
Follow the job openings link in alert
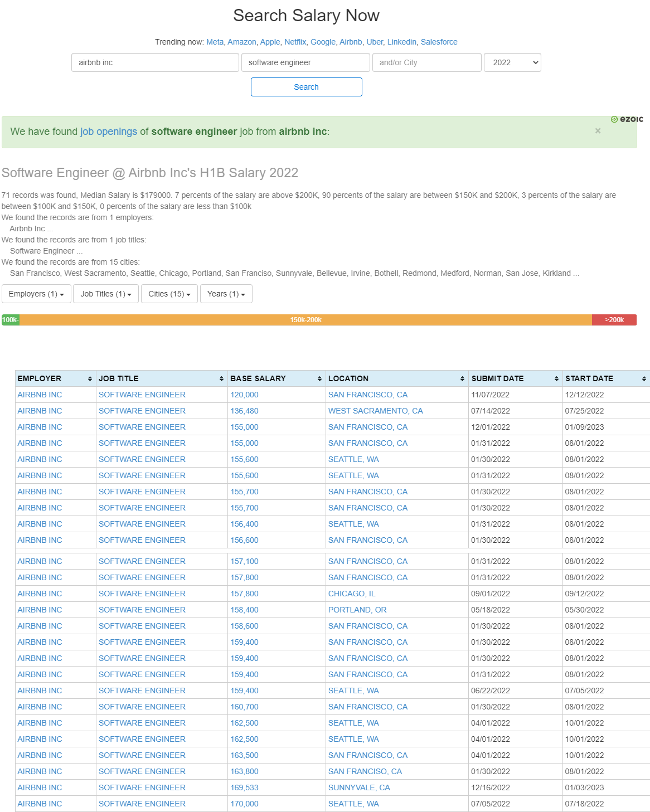[109, 132]
